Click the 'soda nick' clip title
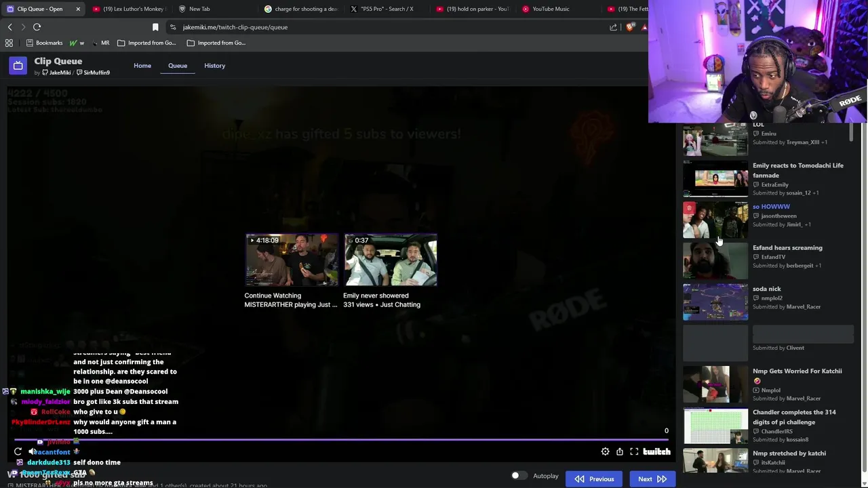The image size is (868, 488). tap(766, 289)
